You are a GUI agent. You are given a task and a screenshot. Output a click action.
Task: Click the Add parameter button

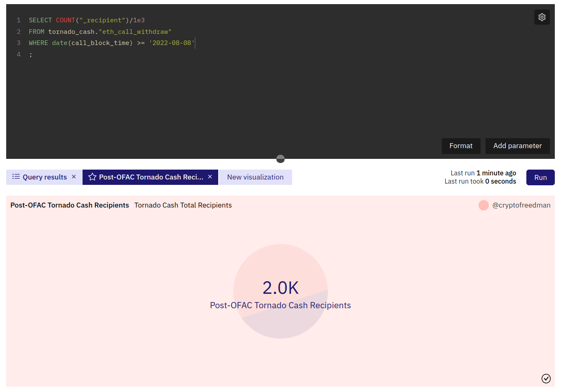[x=517, y=146]
